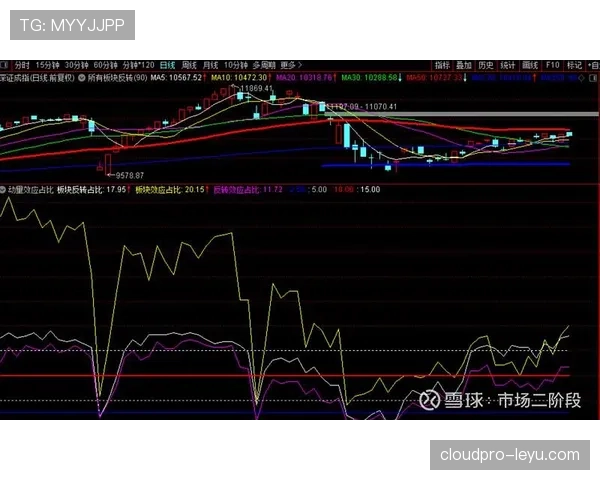Select the 15分钟 period tab

click(x=47, y=65)
